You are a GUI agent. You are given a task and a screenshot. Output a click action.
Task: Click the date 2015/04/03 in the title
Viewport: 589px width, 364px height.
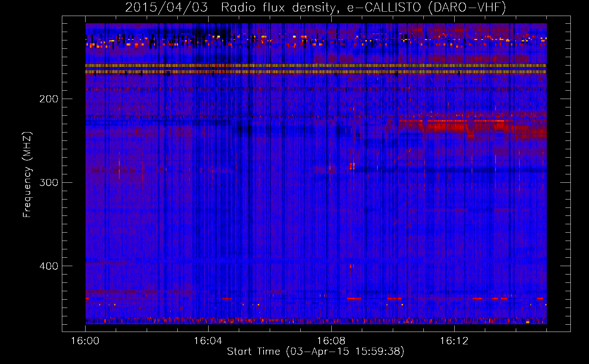click(166, 7)
